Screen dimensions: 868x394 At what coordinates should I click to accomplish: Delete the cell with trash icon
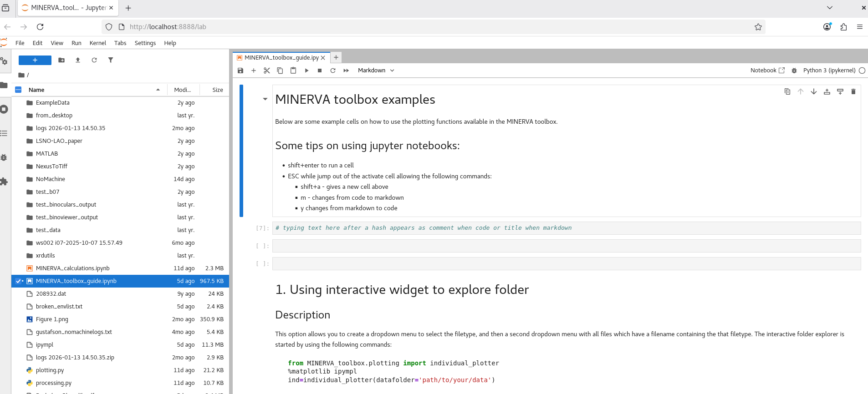[x=853, y=91]
